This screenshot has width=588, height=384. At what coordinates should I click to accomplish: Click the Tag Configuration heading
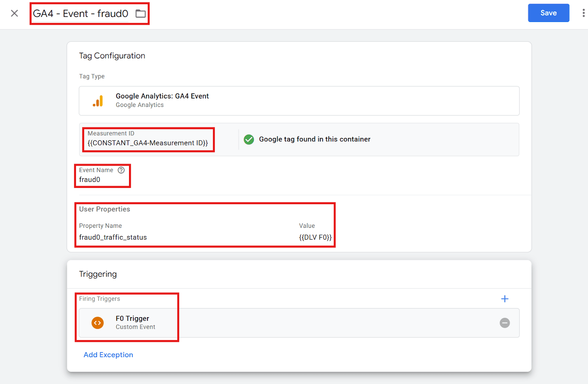point(112,56)
